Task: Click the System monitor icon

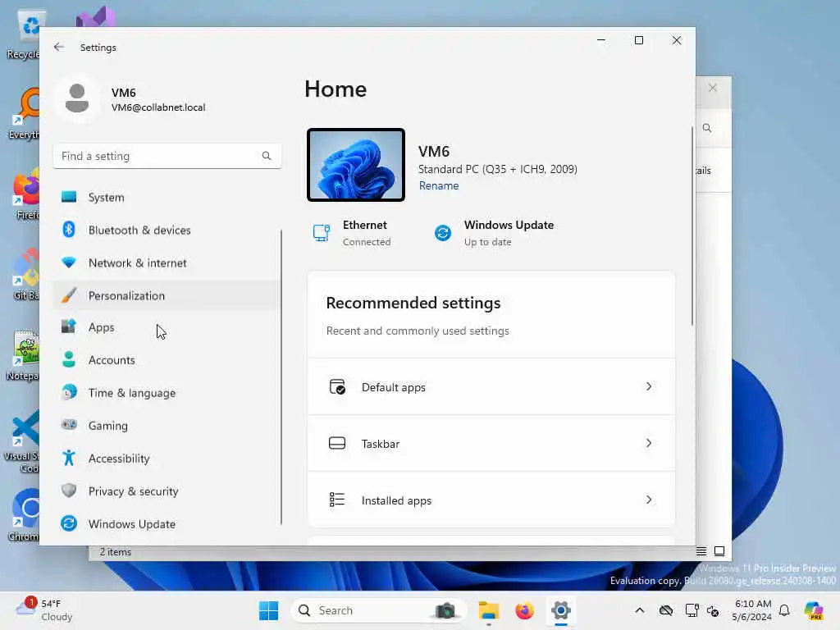Action: [x=69, y=197]
